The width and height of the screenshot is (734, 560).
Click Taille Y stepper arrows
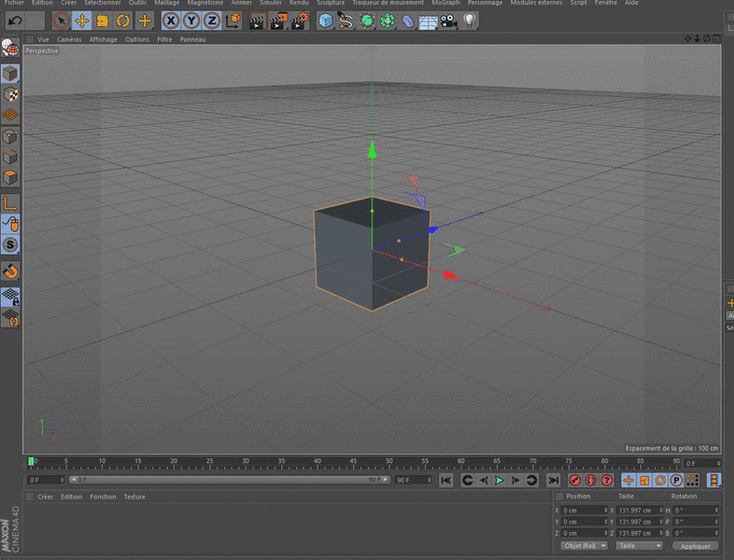661,522
